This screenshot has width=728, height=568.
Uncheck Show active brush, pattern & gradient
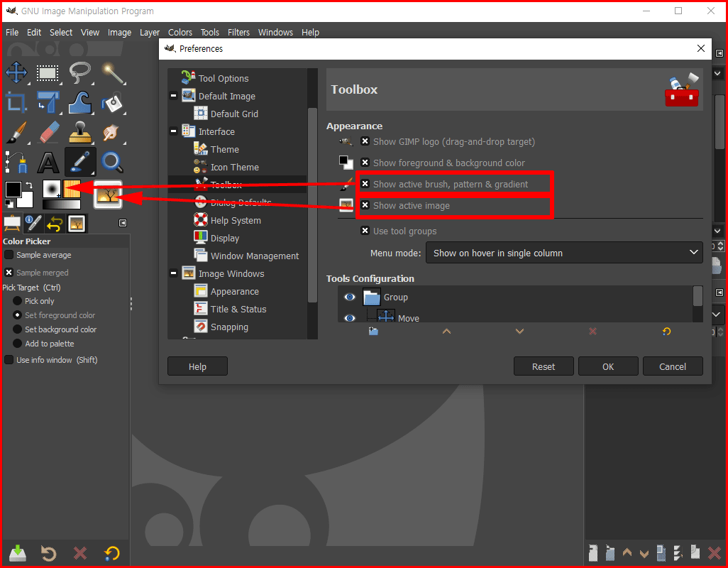click(365, 184)
